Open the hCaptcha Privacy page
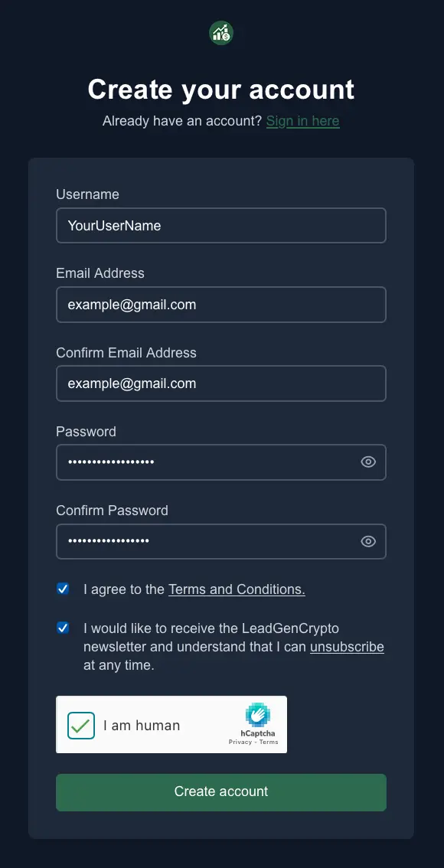Viewport: 444px width, 868px height. coord(240,742)
